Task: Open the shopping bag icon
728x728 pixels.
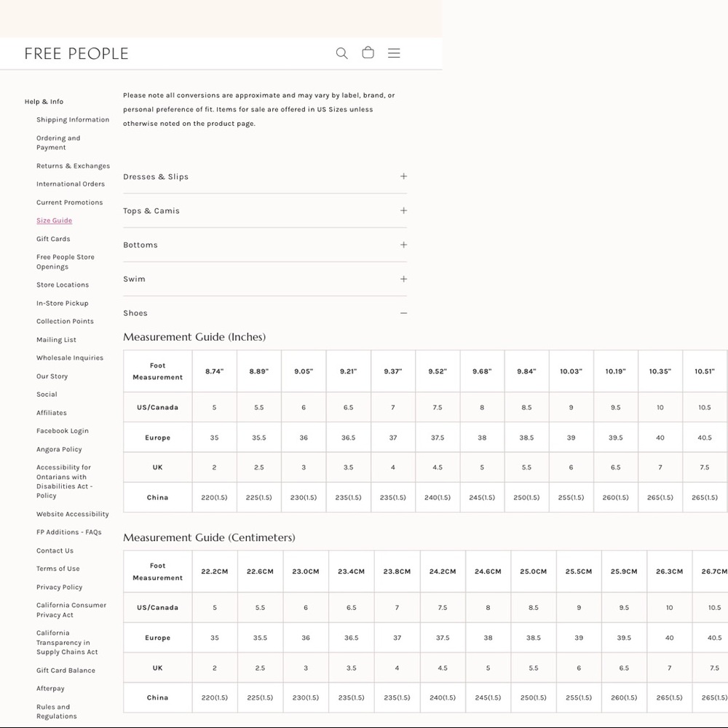Action: pyautogui.click(x=368, y=52)
